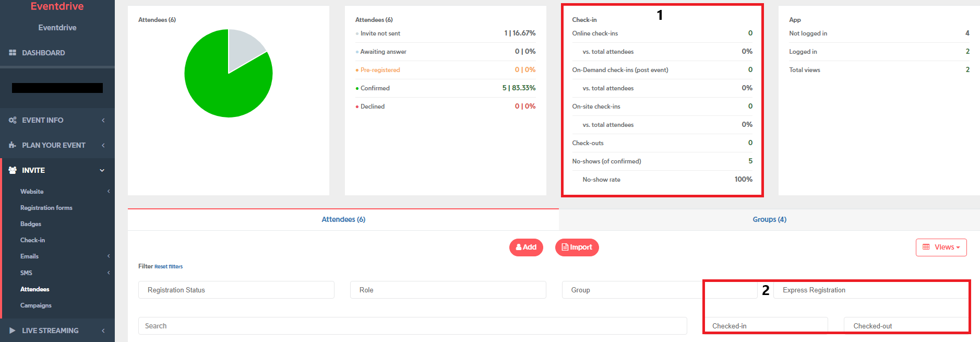Expand the Live Streaming chevron
The height and width of the screenshot is (342, 980).
pyautogui.click(x=103, y=331)
